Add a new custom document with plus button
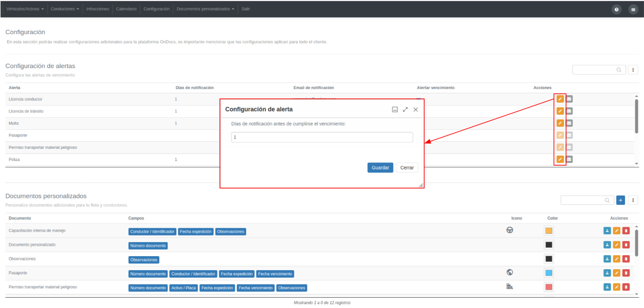The image size is (644, 308). tap(621, 200)
